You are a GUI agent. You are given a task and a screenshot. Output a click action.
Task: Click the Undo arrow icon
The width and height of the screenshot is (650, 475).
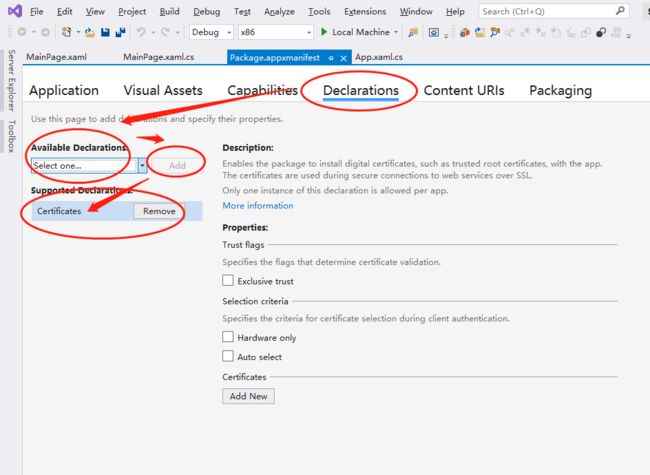tap(141, 32)
